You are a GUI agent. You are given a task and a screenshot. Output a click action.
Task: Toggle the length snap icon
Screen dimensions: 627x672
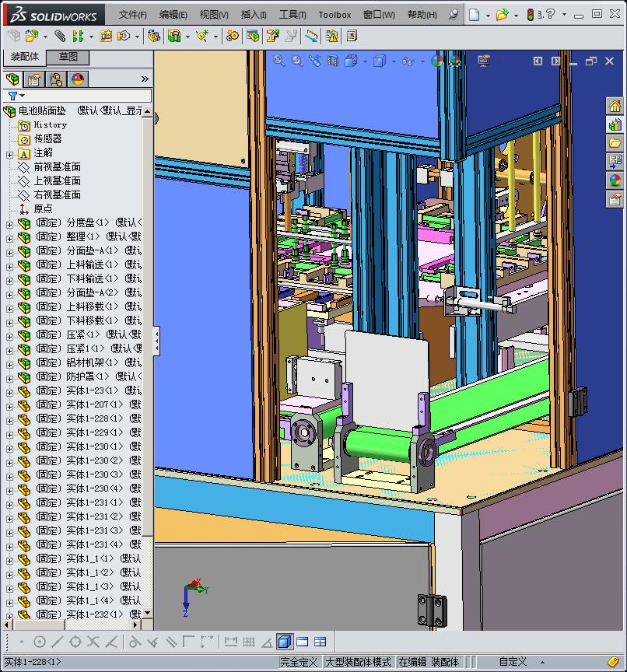(230, 642)
